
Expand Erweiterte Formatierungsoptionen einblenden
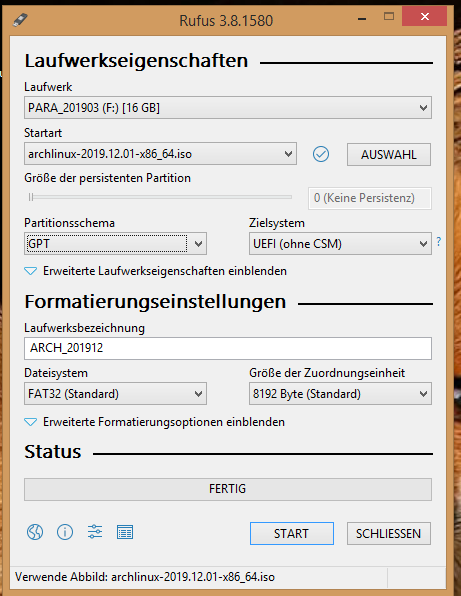(x=154, y=422)
